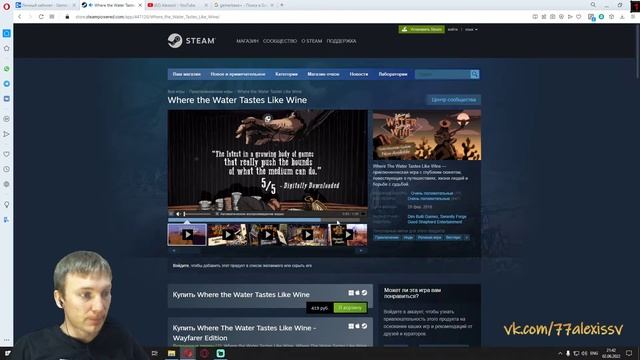640x360 pixels.
Task: Open the VK sidebar icon
Action: coord(7,99)
